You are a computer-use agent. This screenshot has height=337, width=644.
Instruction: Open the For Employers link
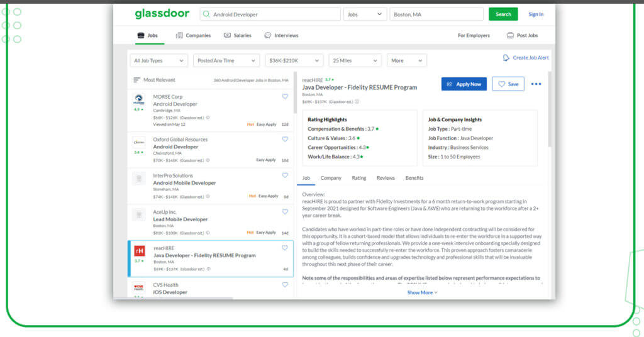[x=474, y=36]
